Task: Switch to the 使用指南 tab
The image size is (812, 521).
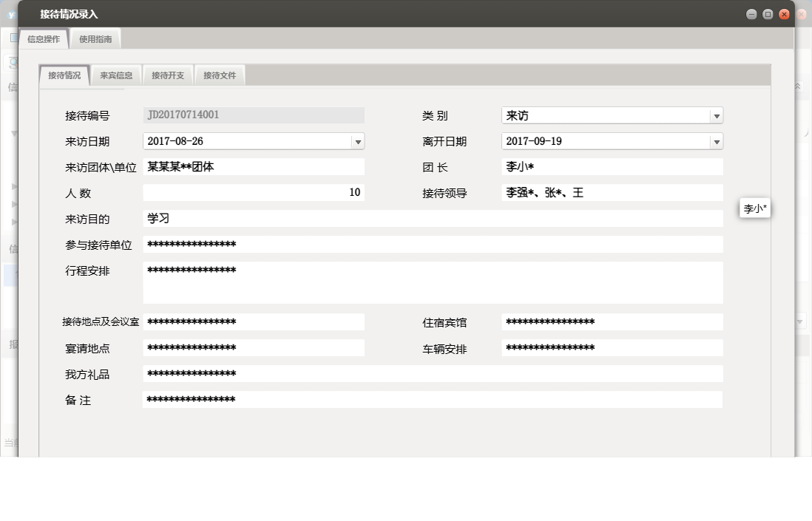Action: pos(94,38)
